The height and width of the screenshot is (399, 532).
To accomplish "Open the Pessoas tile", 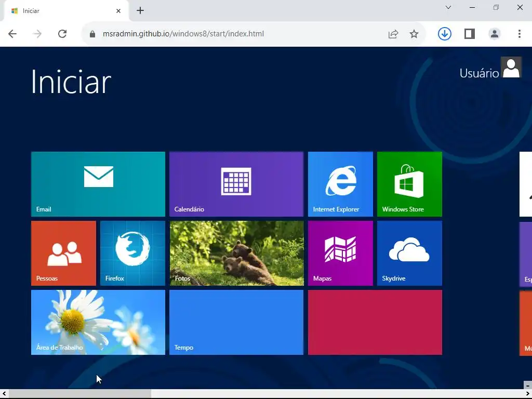I will (63, 253).
